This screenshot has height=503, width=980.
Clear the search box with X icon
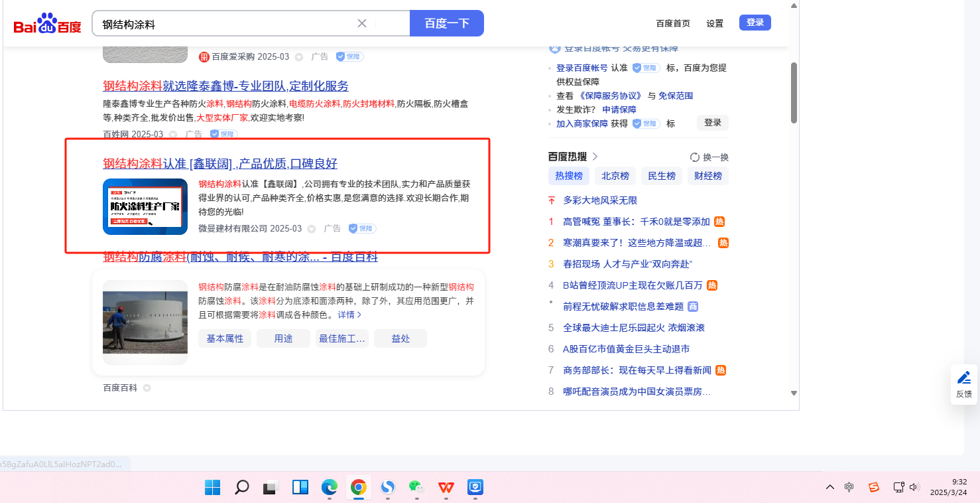tap(362, 23)
